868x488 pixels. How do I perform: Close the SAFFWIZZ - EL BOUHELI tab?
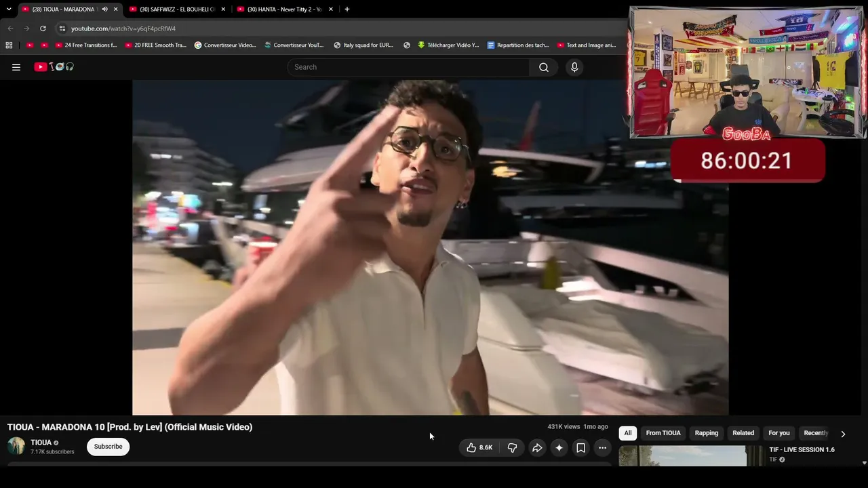tap(223, 9)
